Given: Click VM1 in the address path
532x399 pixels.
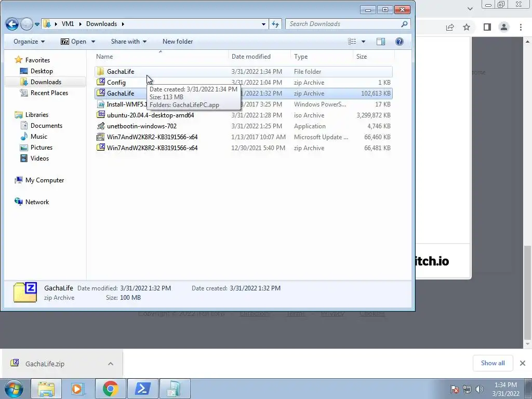Looking at the screenshot, I should tap(68, 24).
